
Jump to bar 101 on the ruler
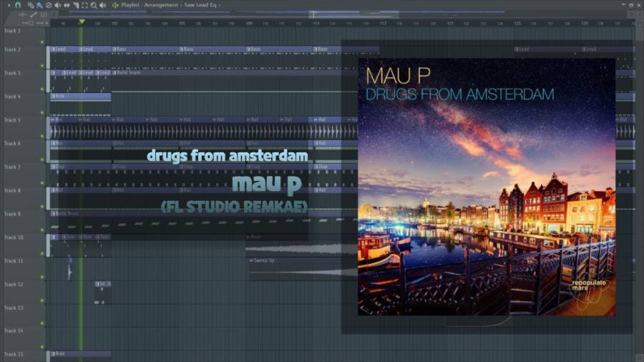click(114, 24)
